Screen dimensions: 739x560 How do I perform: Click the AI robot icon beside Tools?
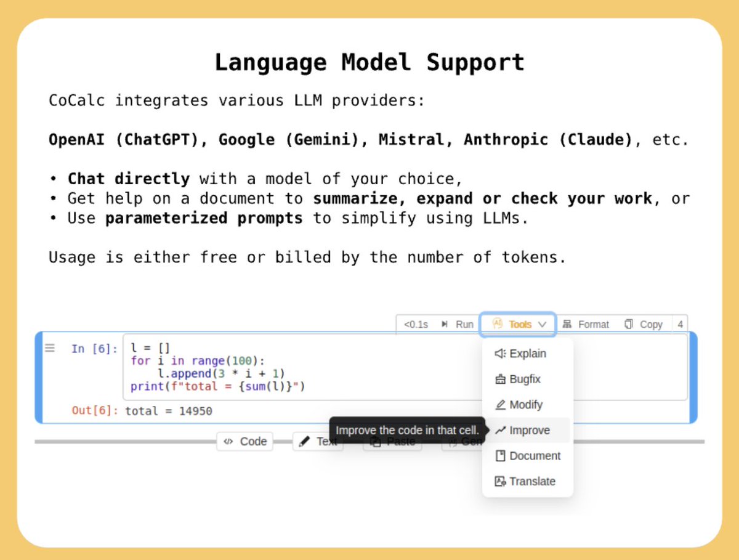pyautogui.click(x=498, y=324)
